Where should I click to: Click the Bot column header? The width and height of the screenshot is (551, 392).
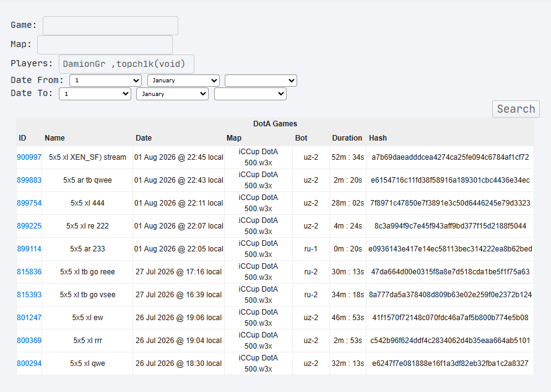point(301,138)
